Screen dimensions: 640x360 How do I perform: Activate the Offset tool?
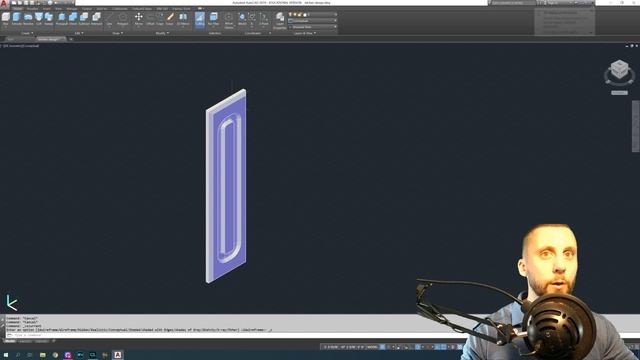(x=151, y=18)
